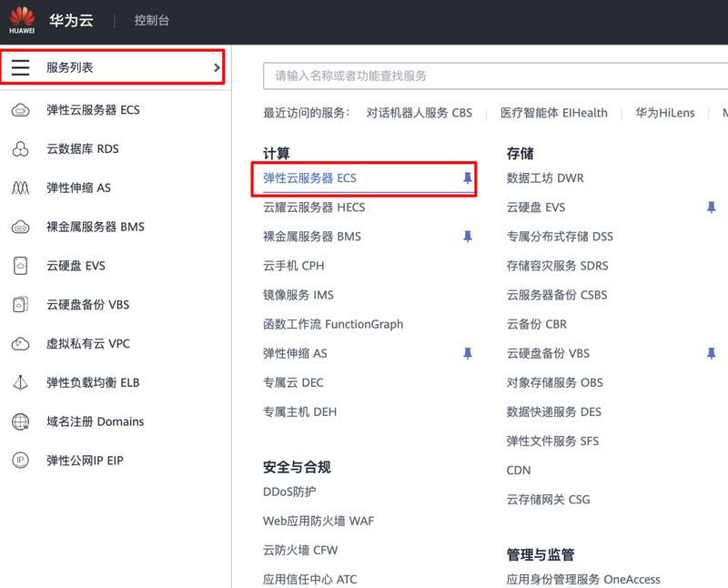Open 弹性云服务器 ECS from the sidebar
728x588 pixels.
tap(94, 110)
